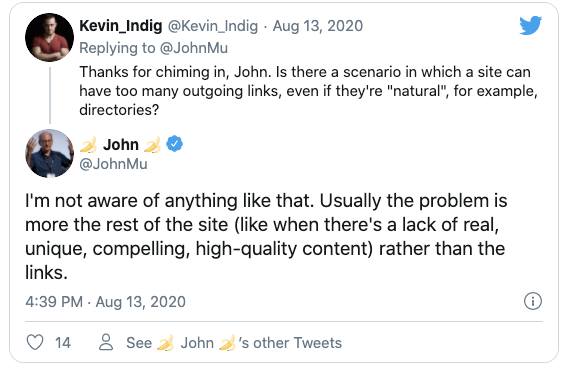Click the Kevin_Indig display name
This screenshot has height=367, width=569.
pos(120,26)
